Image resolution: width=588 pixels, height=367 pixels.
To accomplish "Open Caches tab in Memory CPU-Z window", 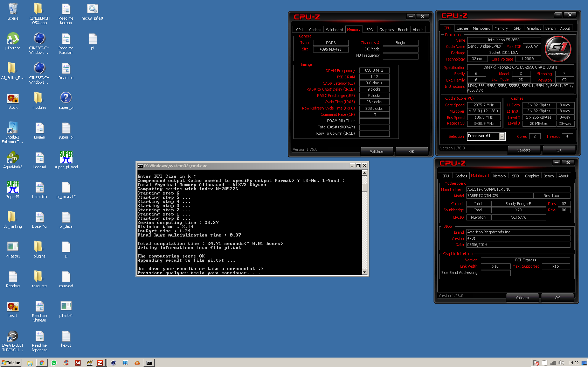I will [x=315, y=30].
